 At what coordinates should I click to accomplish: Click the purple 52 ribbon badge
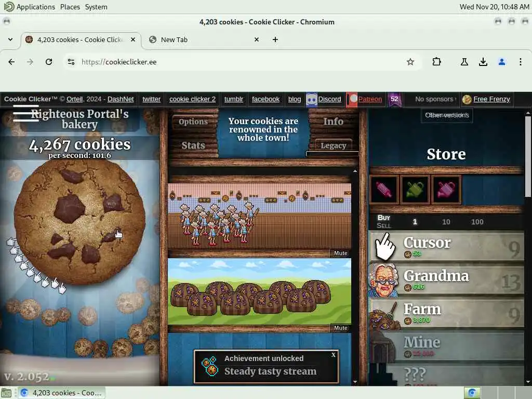pos(394,99)
